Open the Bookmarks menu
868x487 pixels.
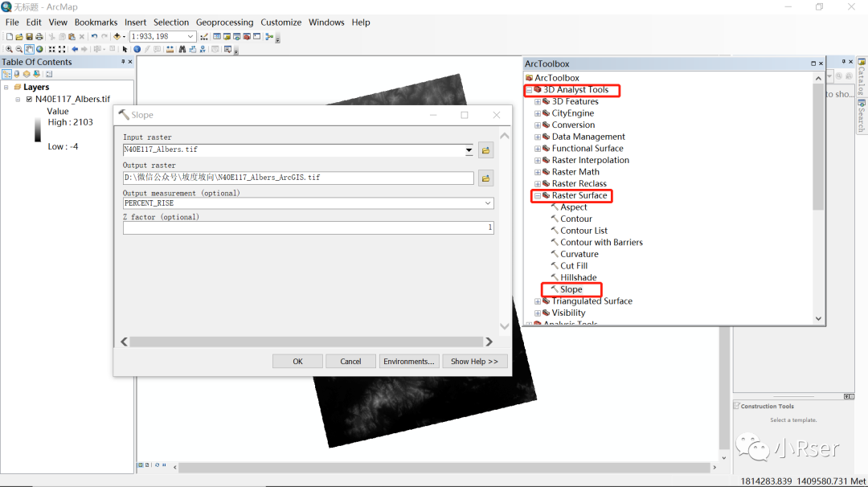96,23
